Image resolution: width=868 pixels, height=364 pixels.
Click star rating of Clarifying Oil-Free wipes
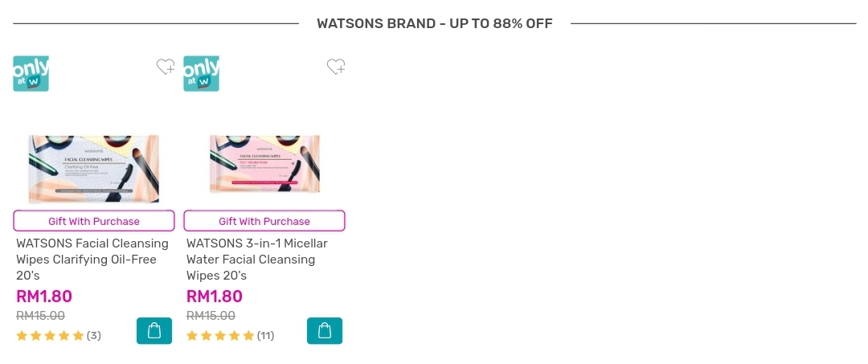[50, 336]
